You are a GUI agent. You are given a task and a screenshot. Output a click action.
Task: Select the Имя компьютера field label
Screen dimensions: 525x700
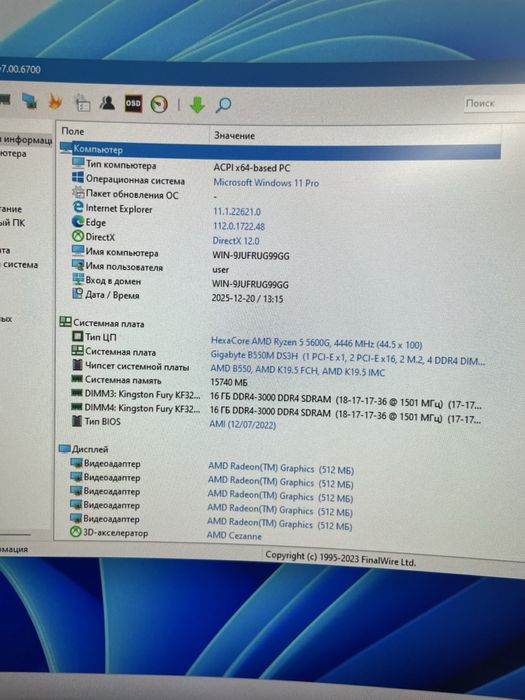(121, 252)
